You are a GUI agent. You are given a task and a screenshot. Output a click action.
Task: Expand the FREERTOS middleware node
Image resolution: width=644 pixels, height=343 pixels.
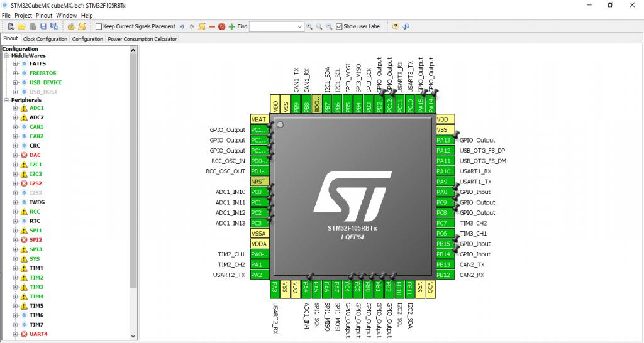pos(15,73)
